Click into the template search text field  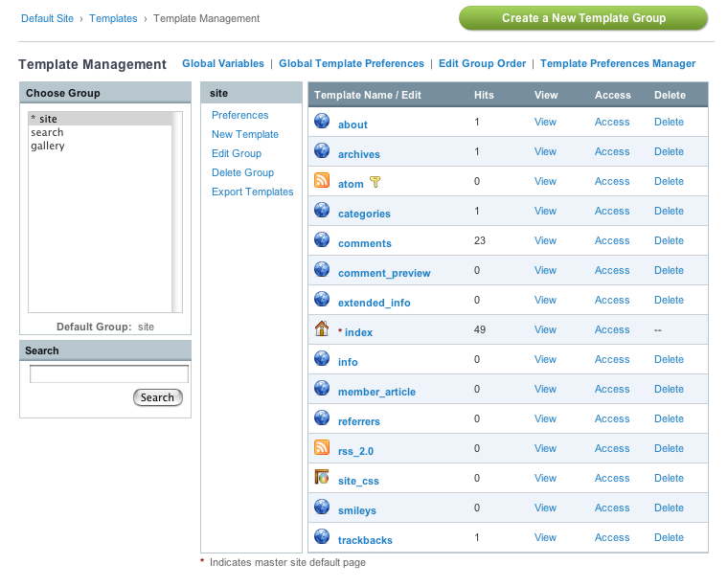pos(109,374)
